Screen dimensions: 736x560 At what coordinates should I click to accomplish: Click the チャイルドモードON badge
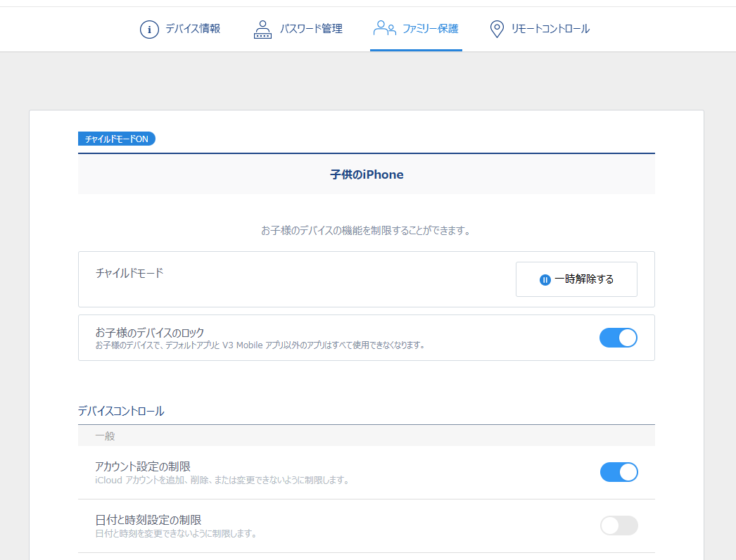[x=116, y=139]
